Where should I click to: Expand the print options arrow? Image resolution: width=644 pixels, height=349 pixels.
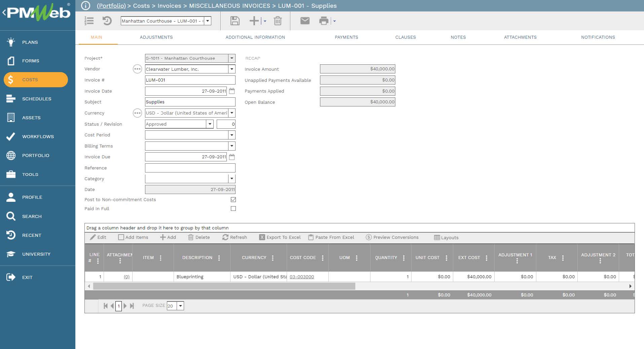click(x=334, y=21)
